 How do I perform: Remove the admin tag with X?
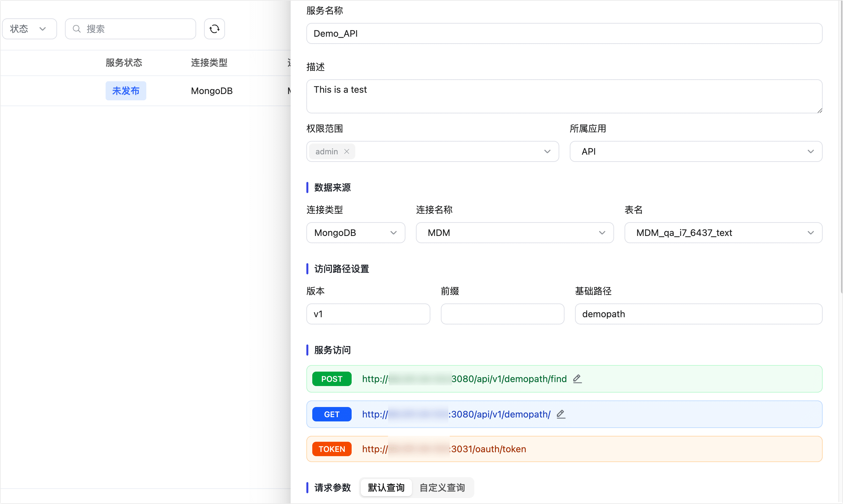[346, 151]
